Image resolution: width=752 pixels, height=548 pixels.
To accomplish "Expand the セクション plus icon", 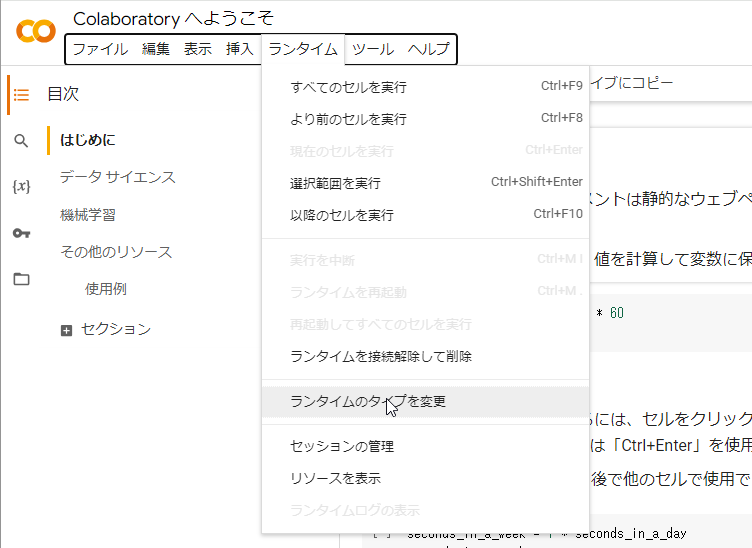I will [67, 330].
